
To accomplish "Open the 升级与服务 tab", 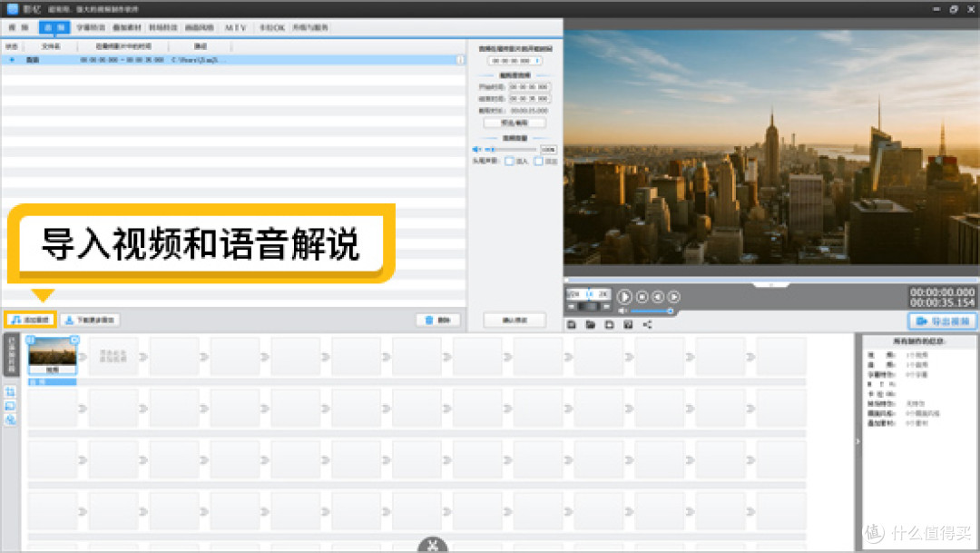I will tap(310, 27).
